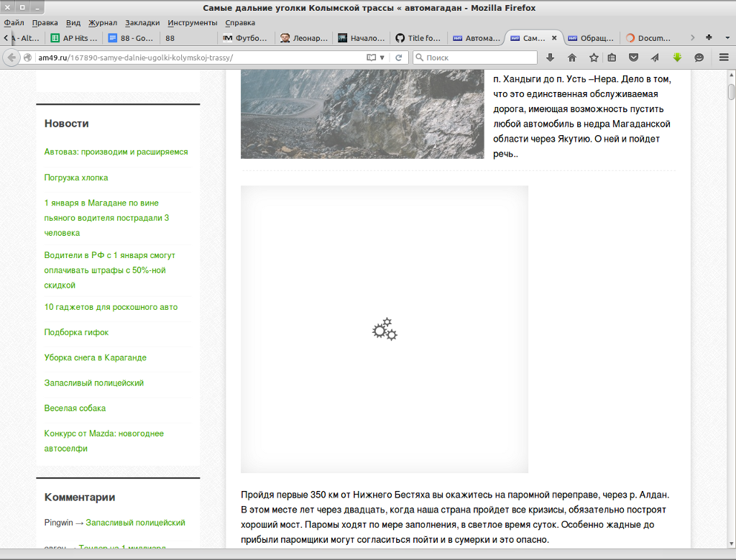Open the Закладки menu

tap(142, 22)
